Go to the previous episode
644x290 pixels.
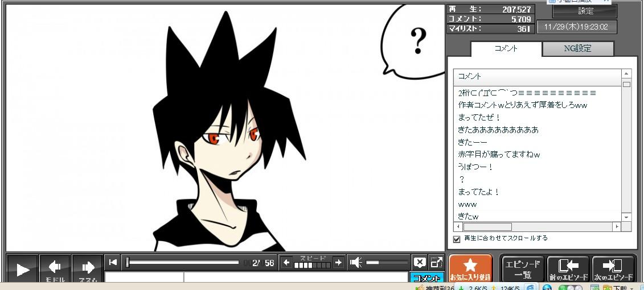point(568,268)
